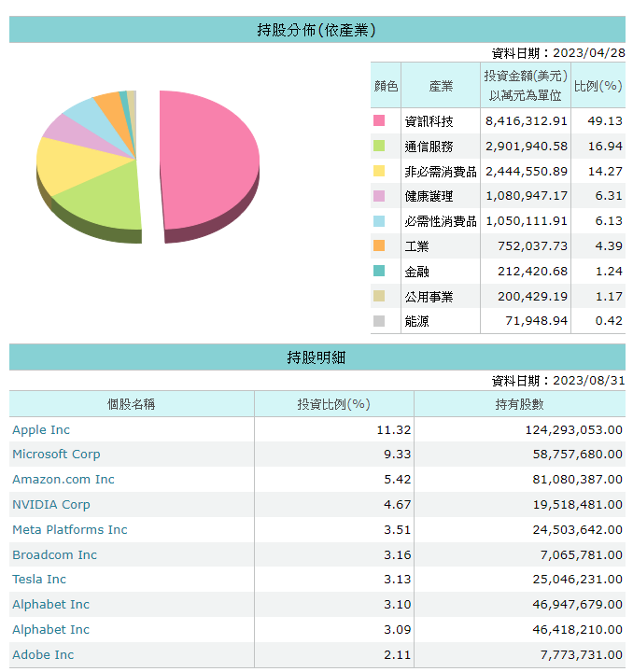Select the Meta Platforms Inc link

(70, 530)
